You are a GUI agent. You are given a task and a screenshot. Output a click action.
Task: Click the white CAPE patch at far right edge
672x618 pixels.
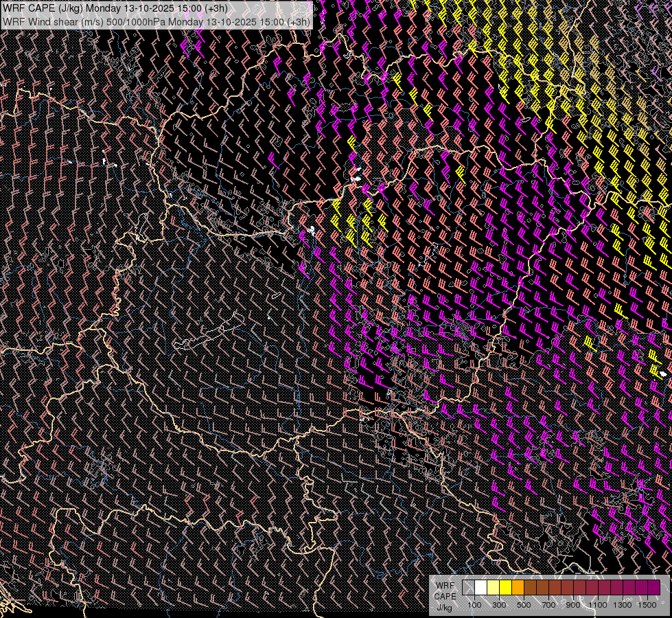coord(662,374)
